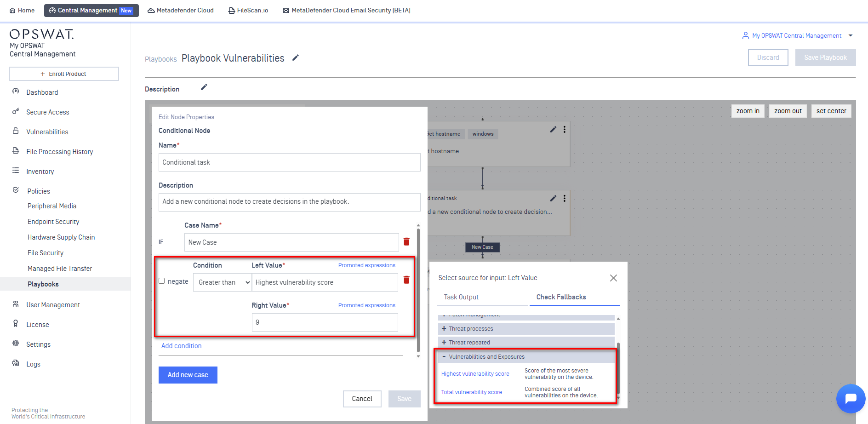Viewport: 868px width, 424px height.
Task: Click the set center button
Action: pyautogui.click(x=831, y=111)
